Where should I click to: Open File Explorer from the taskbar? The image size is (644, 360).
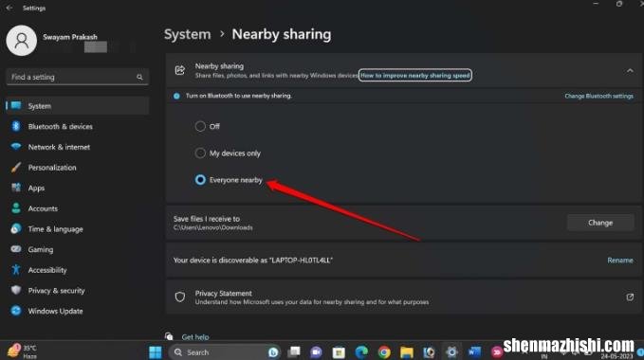(407, 352)
